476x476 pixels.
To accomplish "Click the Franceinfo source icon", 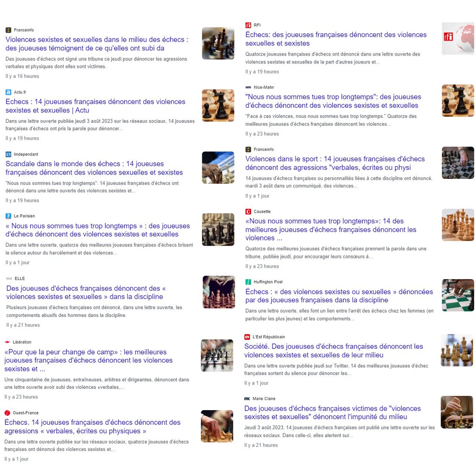I will pyautogui.click(x=8, y=30).
